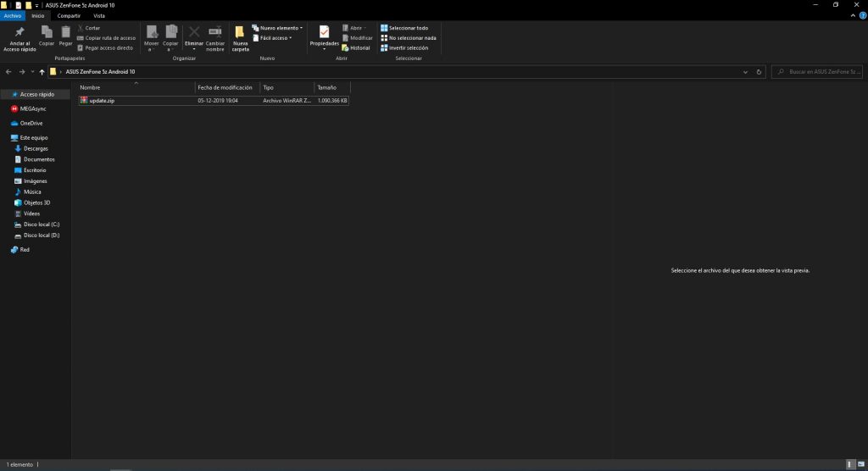Open the Música folder
This screenshot has width=868, height=471.
(x=35, y=191)
